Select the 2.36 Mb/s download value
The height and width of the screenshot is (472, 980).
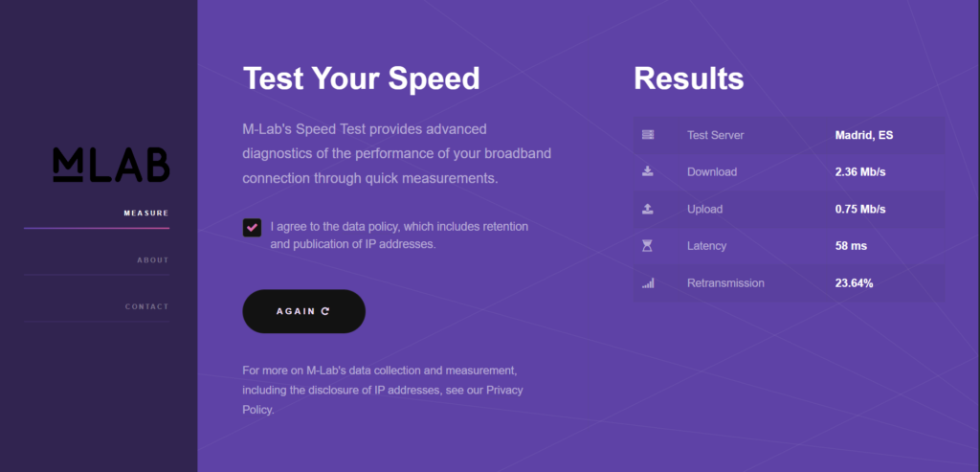860,172
